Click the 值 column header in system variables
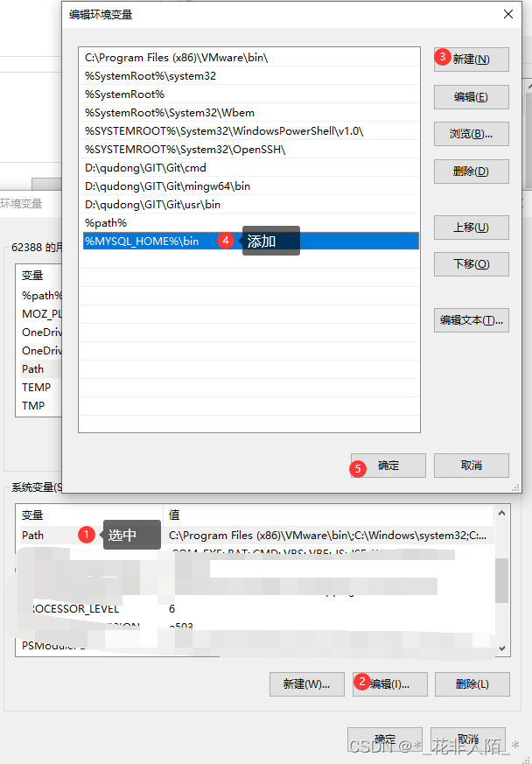This screenshot has width=532, height=764. pos(328,515)
